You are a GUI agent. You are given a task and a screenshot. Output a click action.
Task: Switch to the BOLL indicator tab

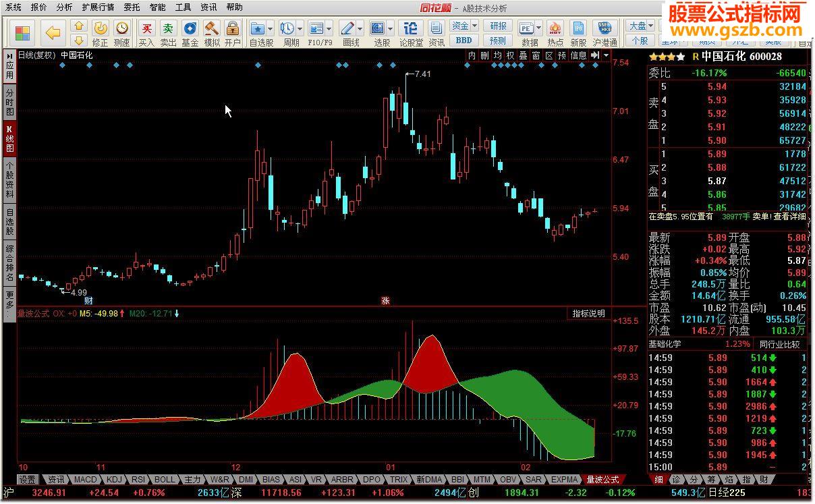tap(165, 480)
